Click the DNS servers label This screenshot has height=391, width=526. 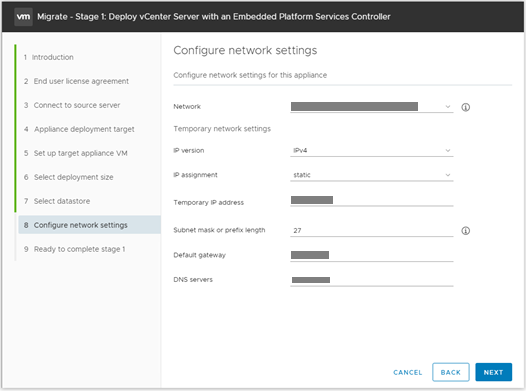pos(193,280)
